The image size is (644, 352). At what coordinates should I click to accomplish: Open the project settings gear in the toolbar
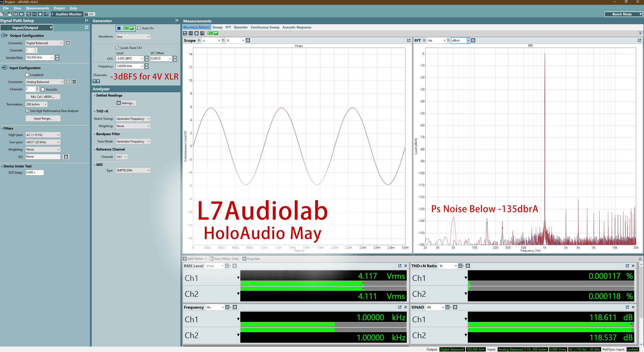coord(21,14)
